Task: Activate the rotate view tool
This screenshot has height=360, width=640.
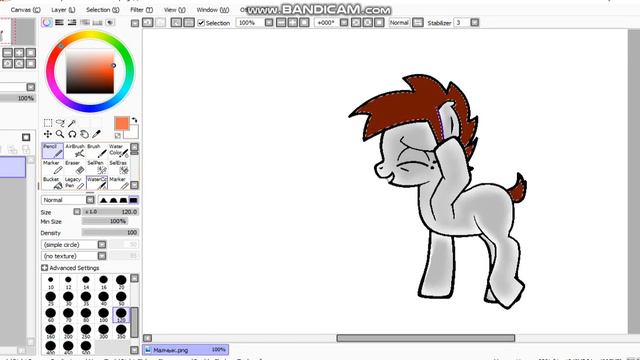Action: coord(72,134)
